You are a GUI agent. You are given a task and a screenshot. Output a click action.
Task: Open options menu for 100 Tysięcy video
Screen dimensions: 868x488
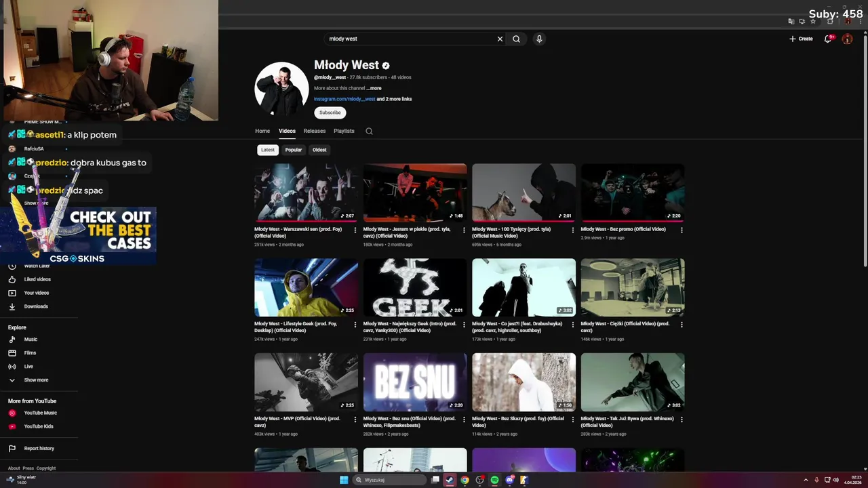coord(573,230)
